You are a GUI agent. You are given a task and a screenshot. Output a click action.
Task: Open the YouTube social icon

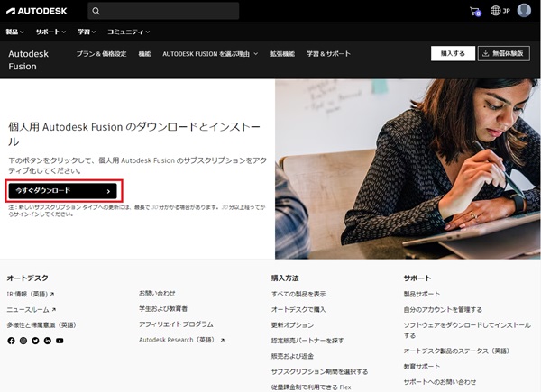[60, 341]
